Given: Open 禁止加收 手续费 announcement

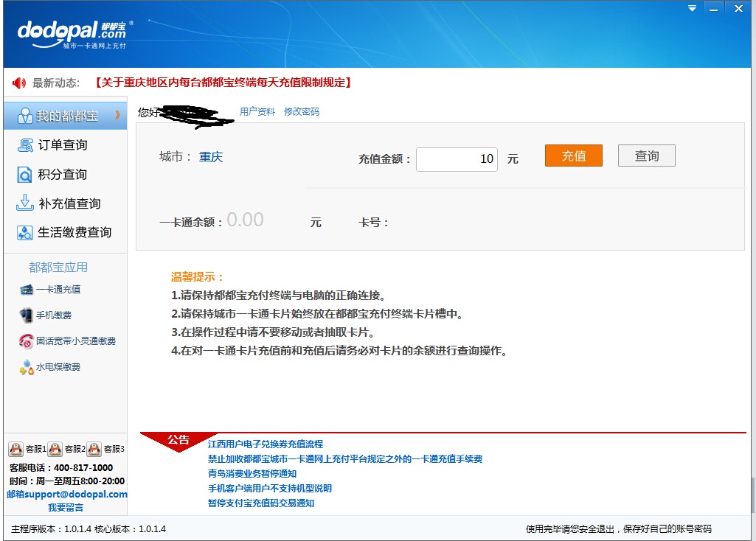Looking at the screenshot, I should 345,459.
